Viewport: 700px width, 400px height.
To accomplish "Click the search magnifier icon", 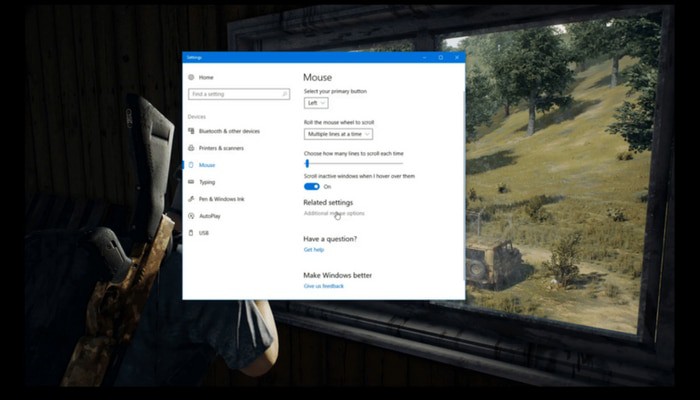I will (284, 94).
